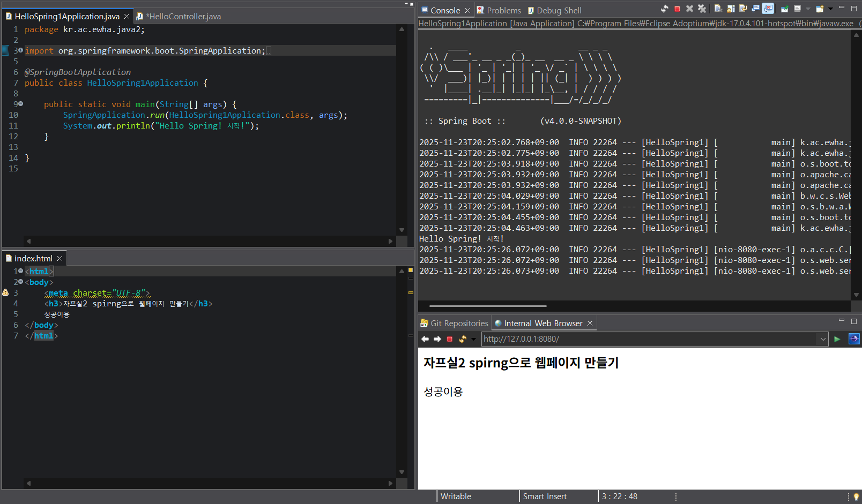
Task: Toggle show console on standard error
Action: click(x=768, y=9)
